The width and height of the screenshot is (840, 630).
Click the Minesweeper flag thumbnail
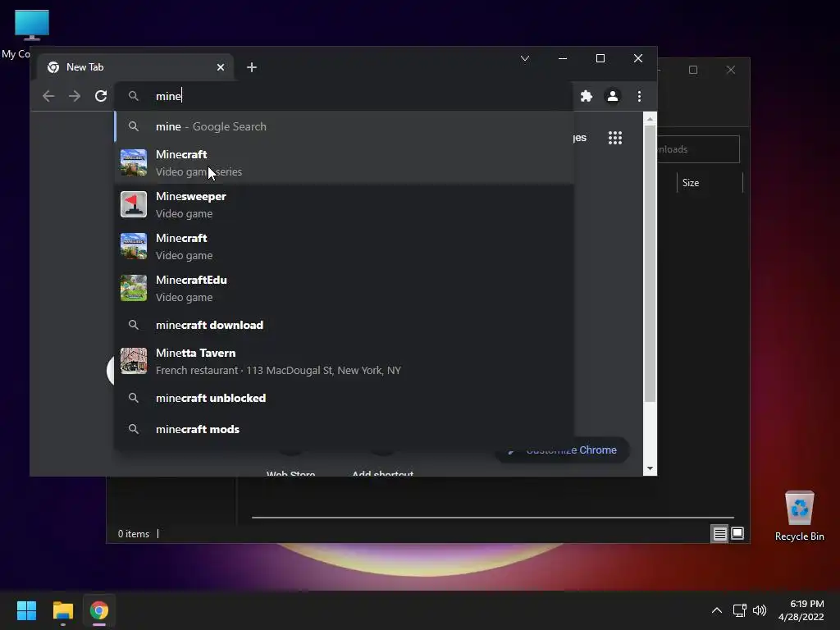pos(134,204)
